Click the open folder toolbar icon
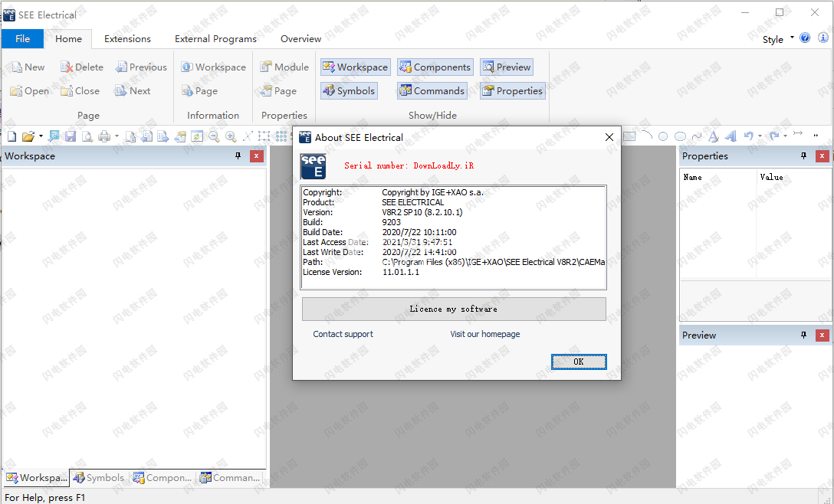Viewport: 834px width, 504px height. (28, 136)
